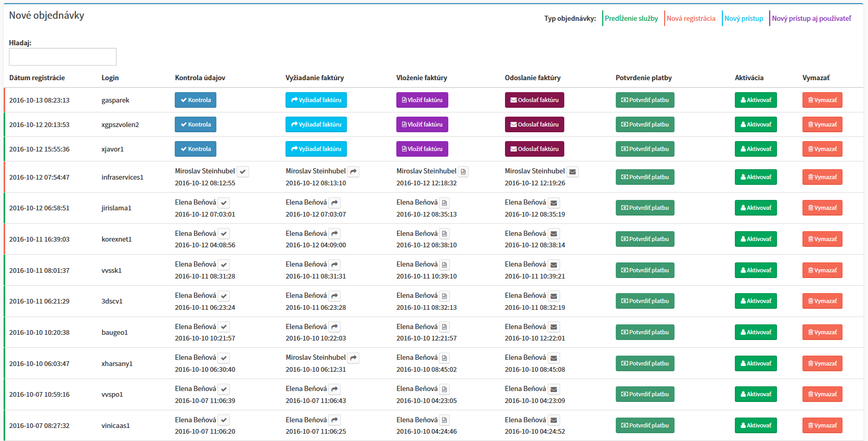868x441 pixels.
Task: Click document icon in 3dscv1 row
Action: [x=445, y=296]
